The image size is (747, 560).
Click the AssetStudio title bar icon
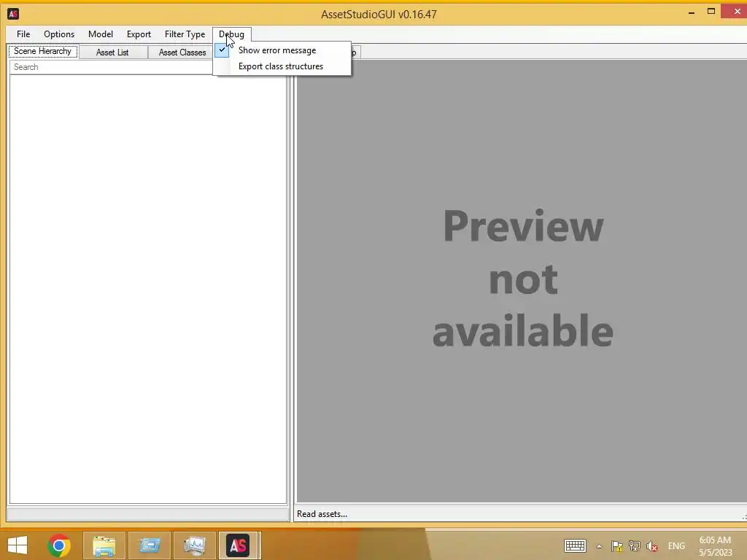(13, 14)
